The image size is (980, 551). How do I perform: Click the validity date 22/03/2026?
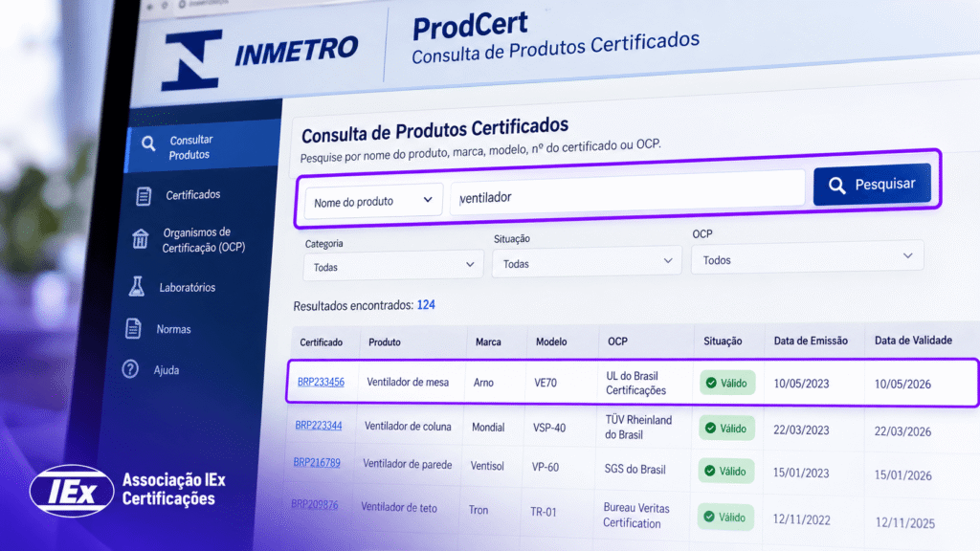pos(902,431)
